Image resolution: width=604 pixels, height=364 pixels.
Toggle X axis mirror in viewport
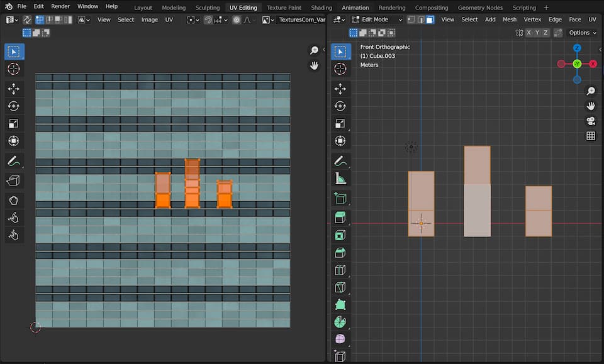tap(528, 33)
